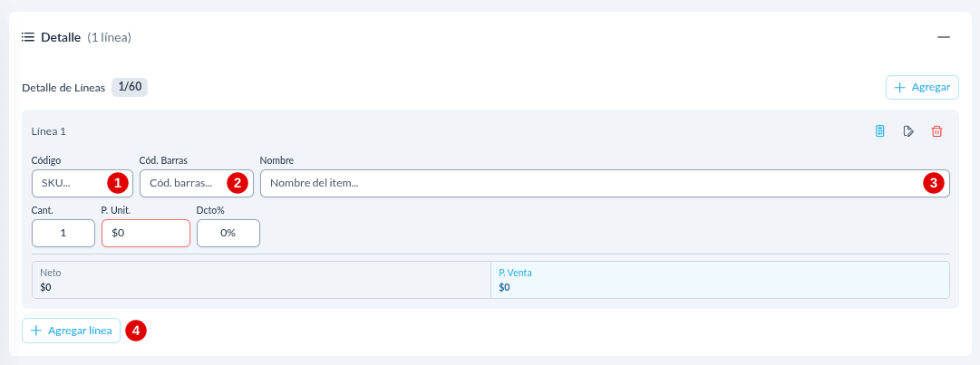Image resolution: width=980 pixels, height=365 pixels.
Task: Focus the Código SKU input field
Action: [82, 184]
